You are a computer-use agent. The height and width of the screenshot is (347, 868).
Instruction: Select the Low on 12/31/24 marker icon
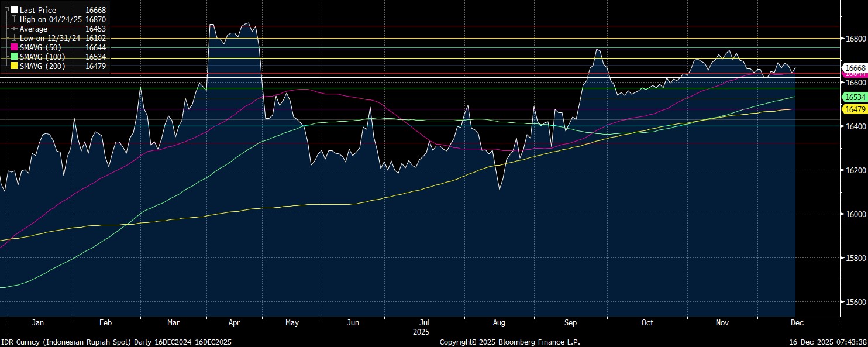[14, 38]
